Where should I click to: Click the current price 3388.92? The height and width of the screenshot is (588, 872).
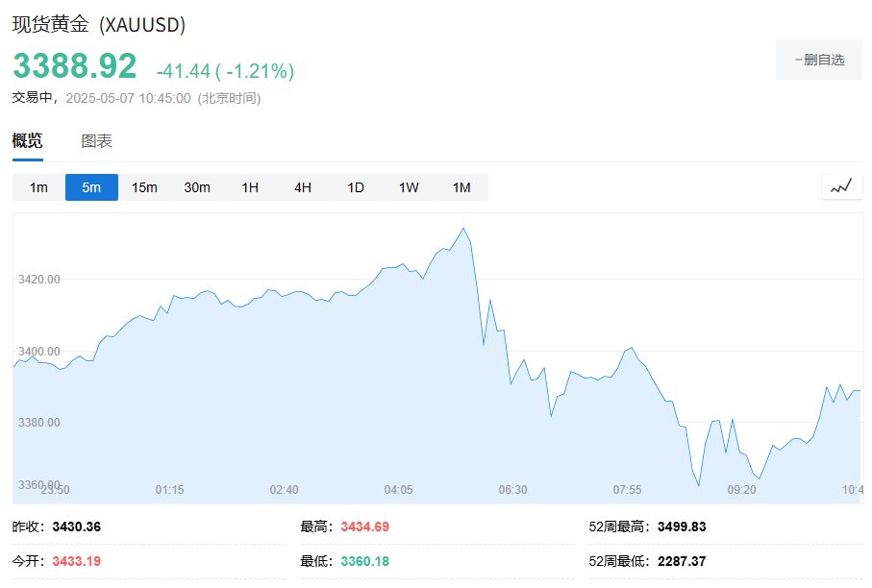pyautogui.click(x=75, y=66)
